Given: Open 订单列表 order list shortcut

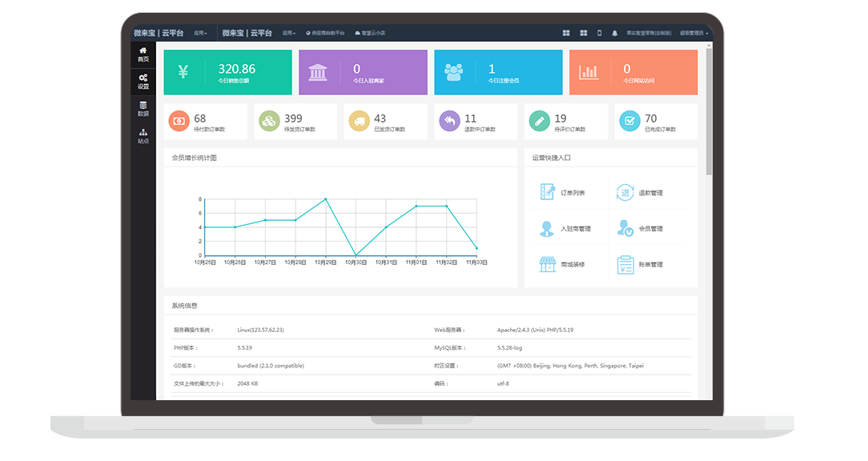Looking at the screenshot, I should [x=564, y=193].
